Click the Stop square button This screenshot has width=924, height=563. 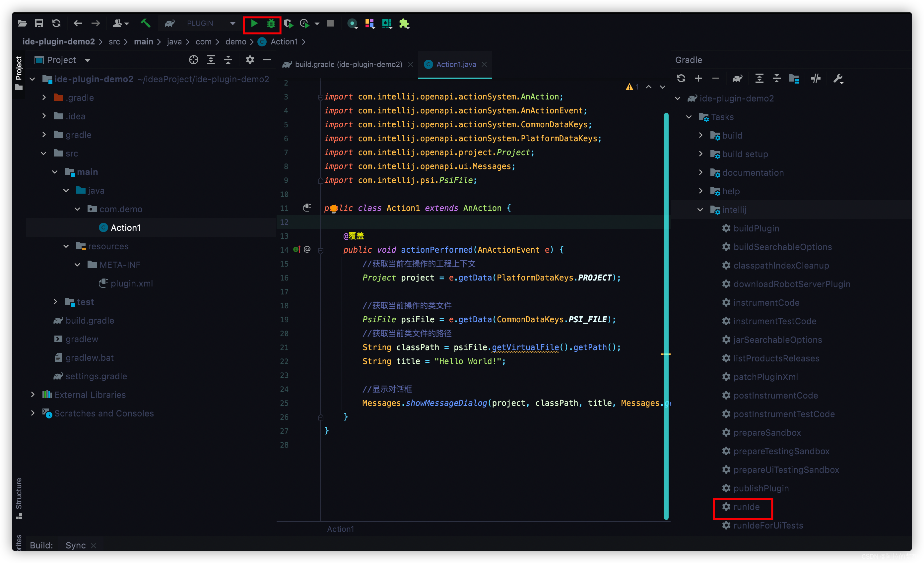[x=330, y=23]
